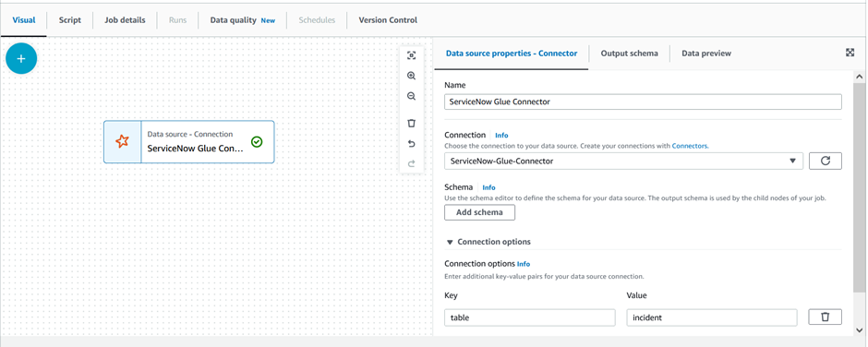
Task: Zoom out on the canvas
Action: [411, 96]
